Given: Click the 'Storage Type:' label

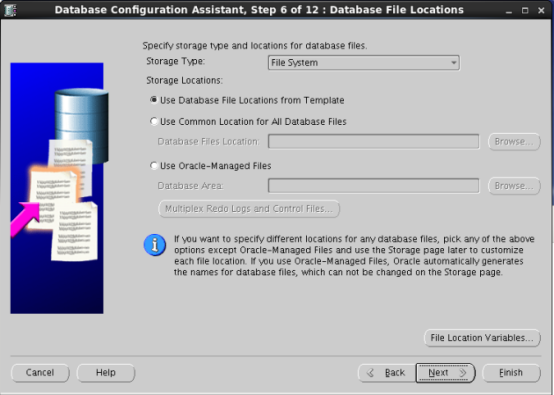Looking at the screenshot, I should point(176,61).
